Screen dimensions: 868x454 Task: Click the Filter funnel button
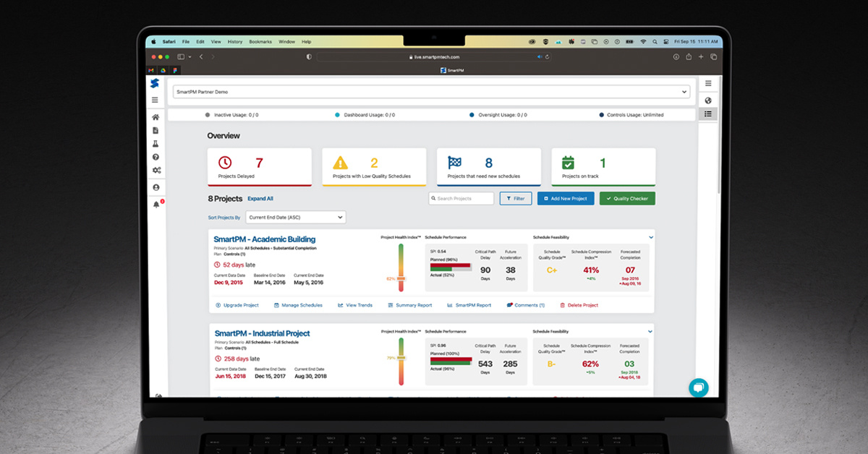[x=516, y=198]
